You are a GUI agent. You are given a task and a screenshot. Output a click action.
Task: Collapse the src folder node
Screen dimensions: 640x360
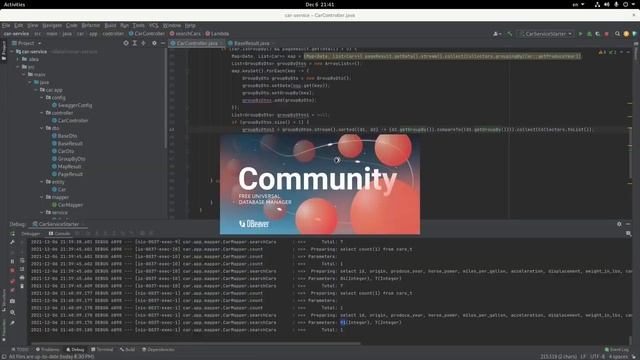[18, 67]
